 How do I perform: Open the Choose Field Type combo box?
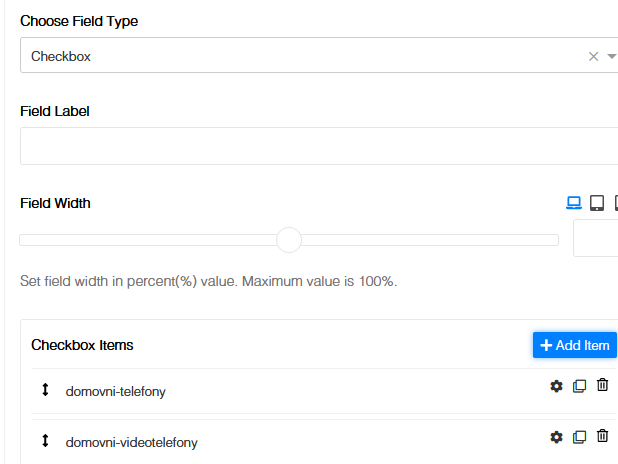coord(300,57)
